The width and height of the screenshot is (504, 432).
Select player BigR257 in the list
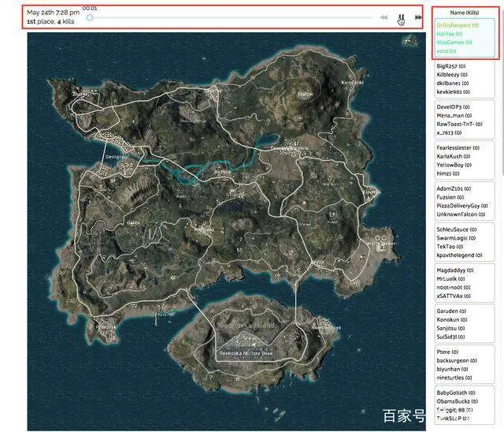(451, 66)
